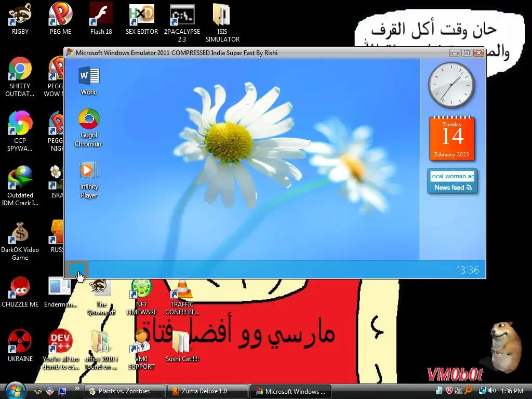
Task: Maximize the Microsoft Windows Emulator window
Action: [x=467, y=53]
